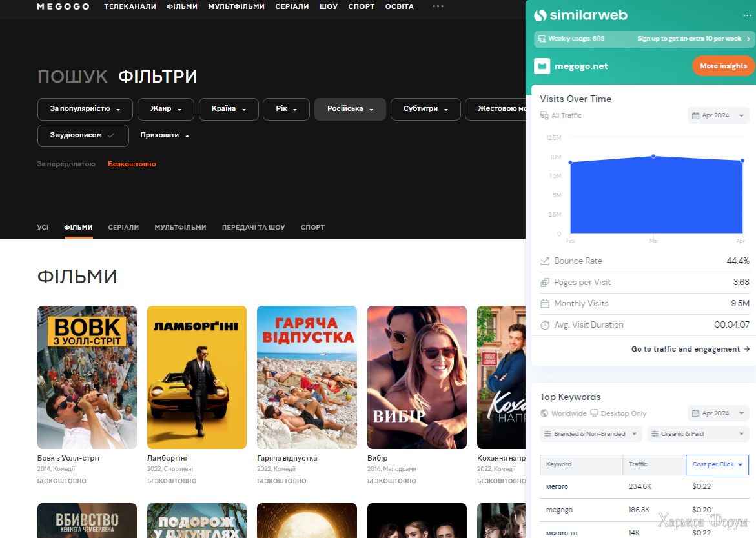756x538 pixels.
Task: Switch to the ФІЛЬМИ results tab
Action: pyautogui.click(x=79, y=227)
